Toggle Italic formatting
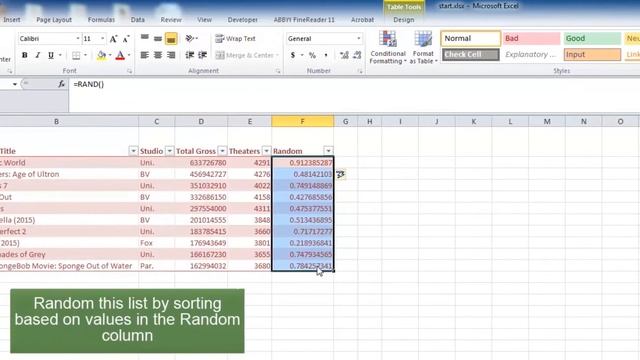The height and width of the screenshot is (360, 640). pyautogui.click(x=38, y=55)
